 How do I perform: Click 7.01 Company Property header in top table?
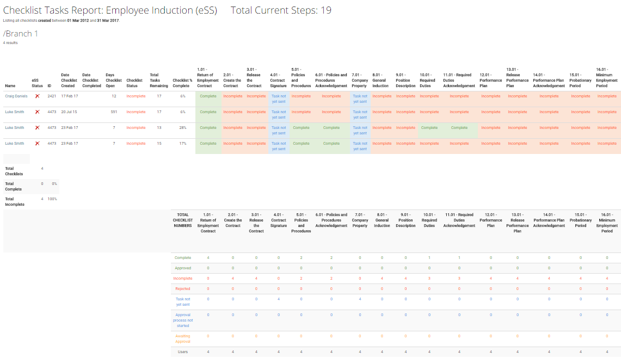coord(360,81)
